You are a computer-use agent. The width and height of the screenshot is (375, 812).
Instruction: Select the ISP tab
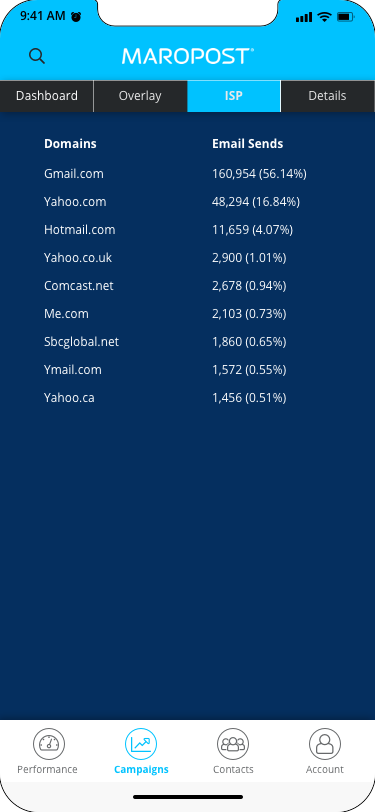[x=234, y=96]
